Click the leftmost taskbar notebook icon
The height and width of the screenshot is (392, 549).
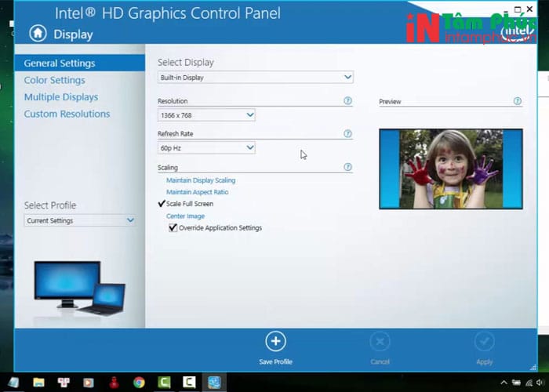coord(13,383)
